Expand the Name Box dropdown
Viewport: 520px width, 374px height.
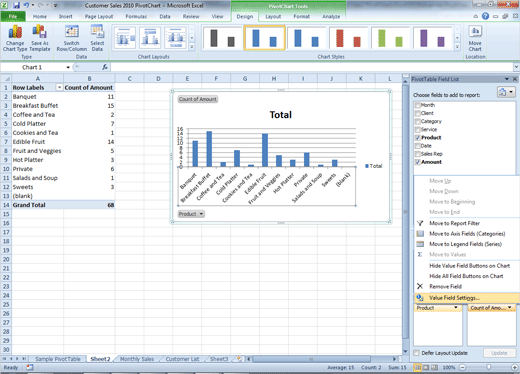coord(68,67)
